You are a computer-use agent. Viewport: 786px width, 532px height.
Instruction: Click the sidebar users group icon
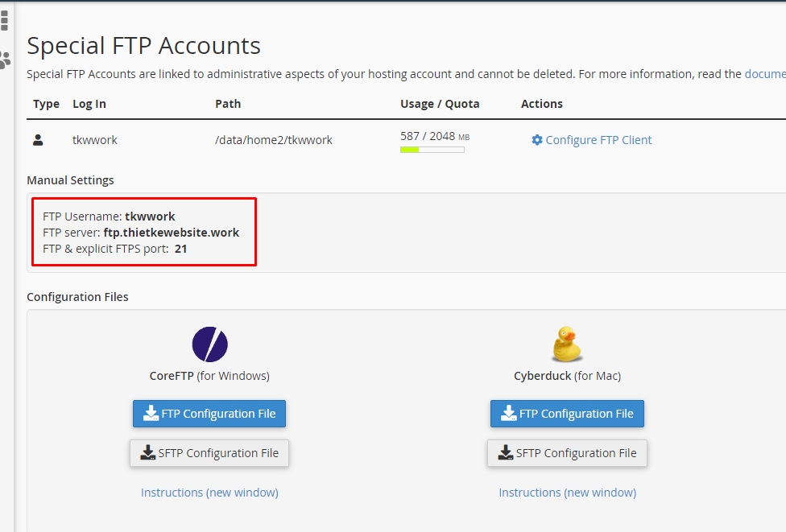(x=5, y=60)
